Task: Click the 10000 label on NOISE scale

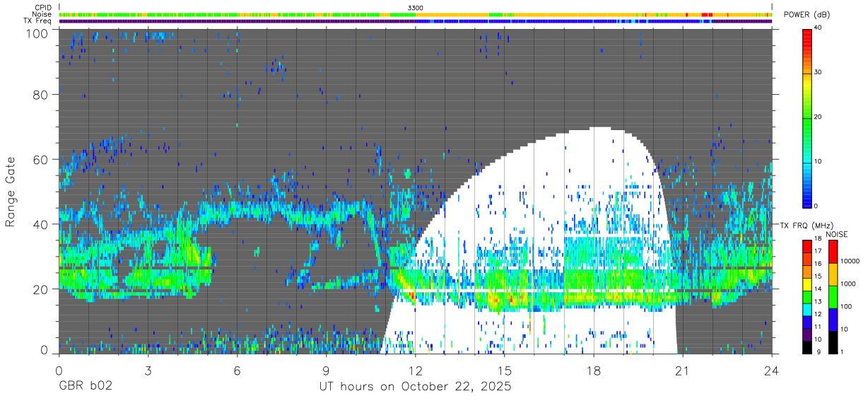Action: (x=849, y=262)
